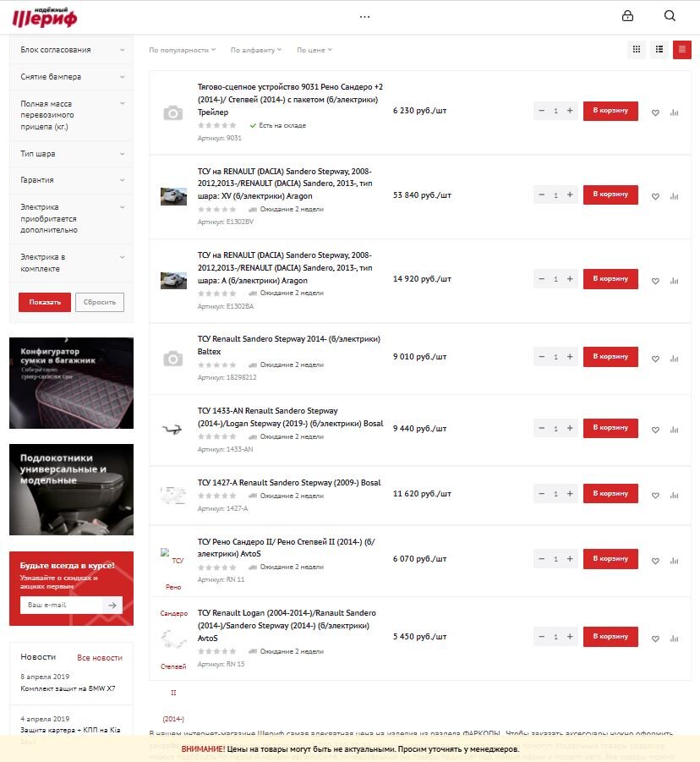Open news Комплект защит на BMW X7

[x=68, y=688]
